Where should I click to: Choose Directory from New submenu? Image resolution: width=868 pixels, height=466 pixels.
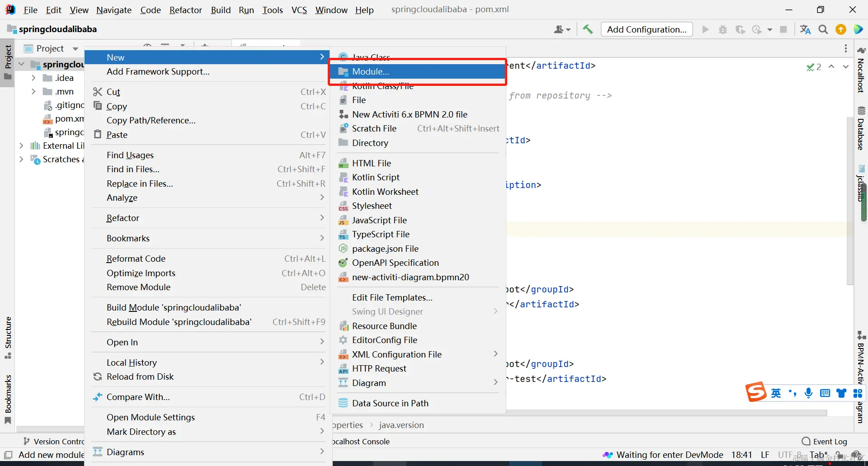point(418,143)
